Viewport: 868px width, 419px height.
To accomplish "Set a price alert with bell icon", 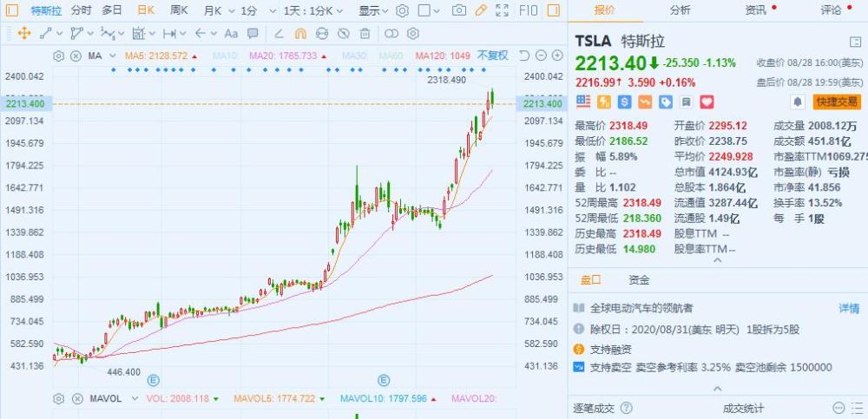I will (x=798, y=101).
